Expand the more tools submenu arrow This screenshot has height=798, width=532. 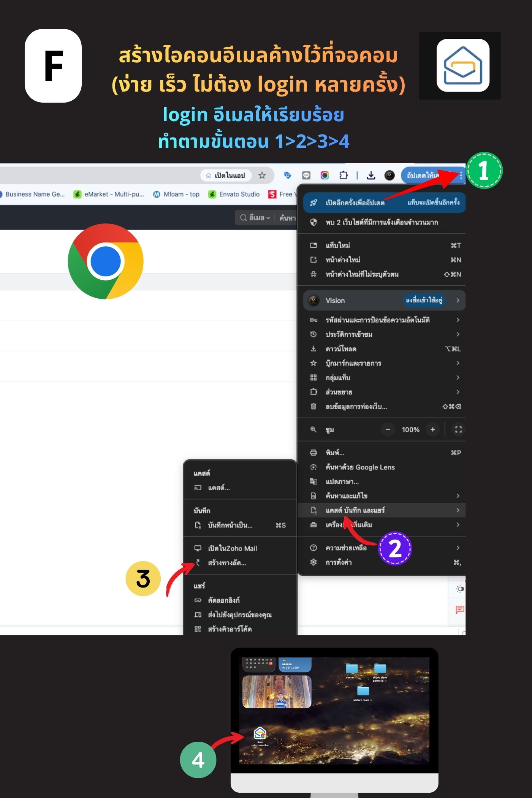coord(458,525)
